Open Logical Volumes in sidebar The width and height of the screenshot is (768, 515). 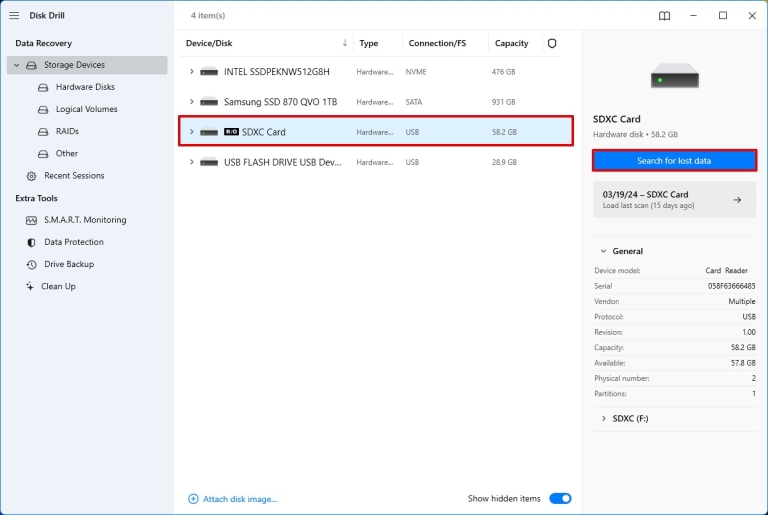coord(87,109)
